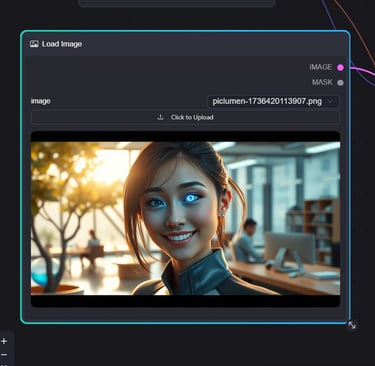Open the piclumen-1736420113907.png image dropdown
Image resolution: width=375 pixels, height=366 pixels.
coord(273,101)
